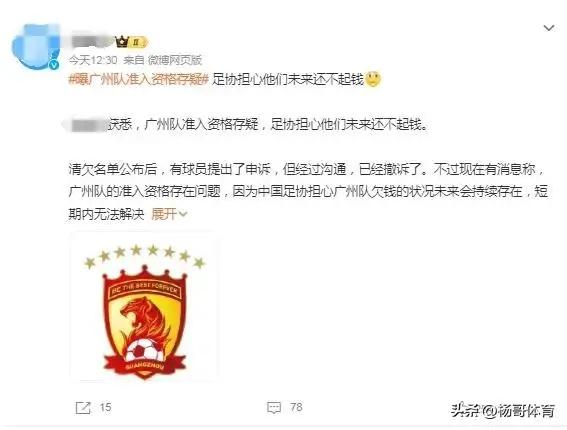The width and height of the screenshot is (567, 430).
Task: Click the repost share icon
Action: click(x=83, y=408)
